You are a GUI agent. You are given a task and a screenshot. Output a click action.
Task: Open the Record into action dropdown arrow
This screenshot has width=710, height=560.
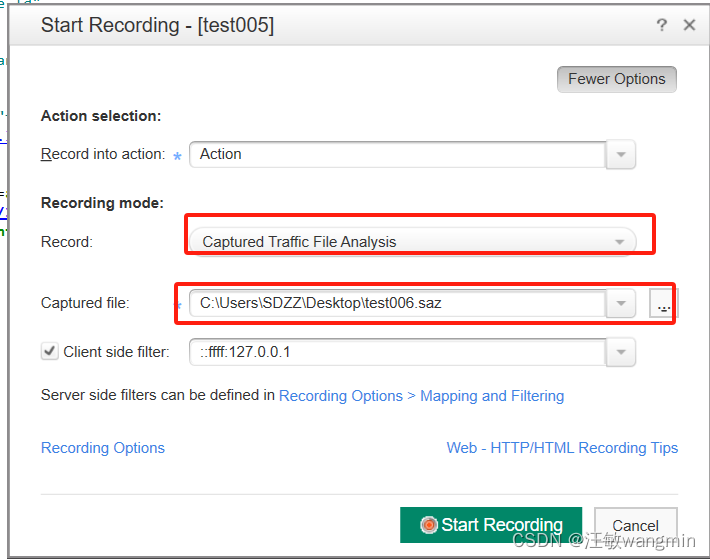(x=621, y=154)
